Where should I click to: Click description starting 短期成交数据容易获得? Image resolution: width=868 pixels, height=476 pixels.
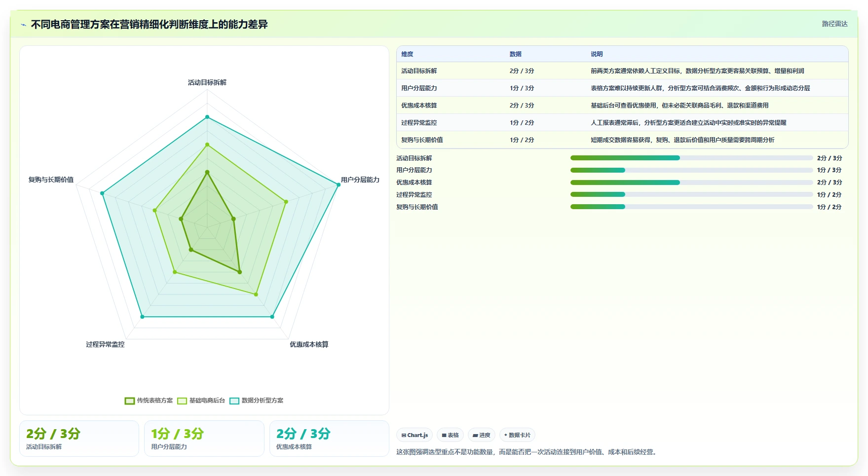point(682,140)
